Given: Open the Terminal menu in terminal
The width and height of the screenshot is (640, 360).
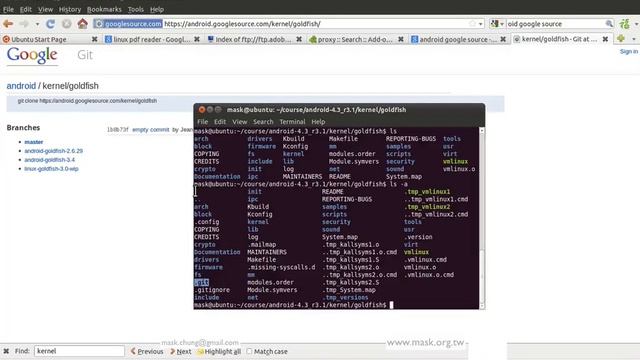Looking at the screenshot, I should [292, 122].
